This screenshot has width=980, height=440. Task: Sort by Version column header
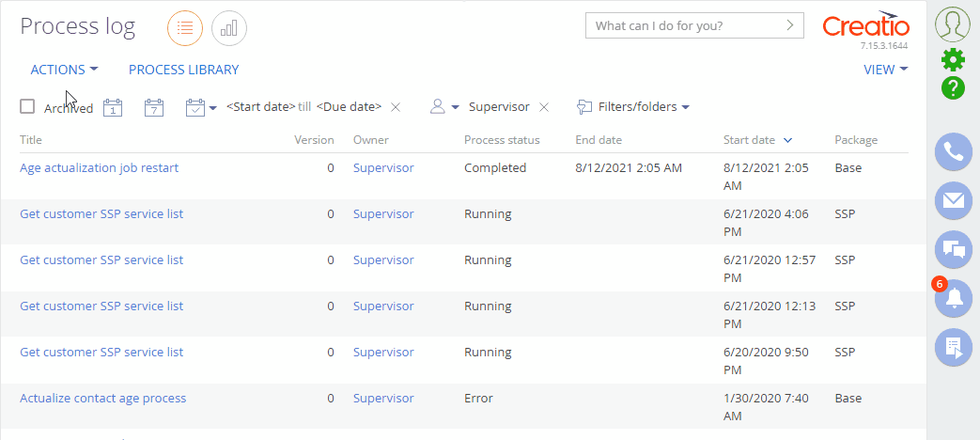pyautogui.click(x=314, y=140)
